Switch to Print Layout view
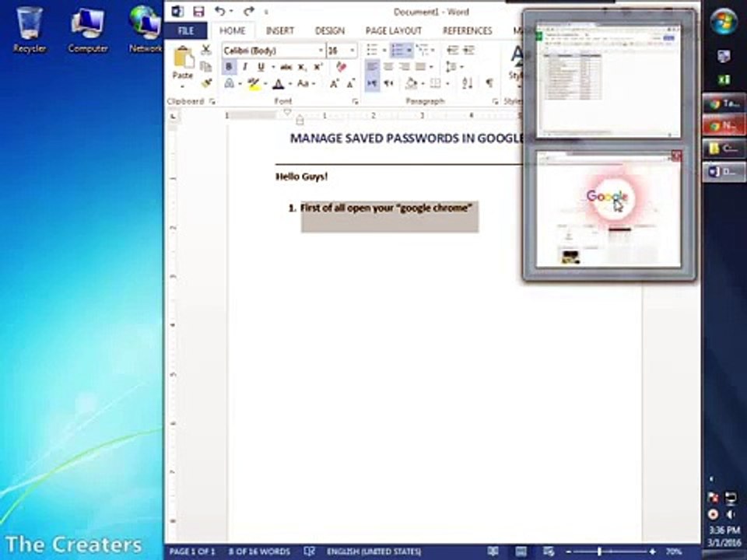Viewport: 747px width, 560px height. pyautogui.click(x=521, y=551)
